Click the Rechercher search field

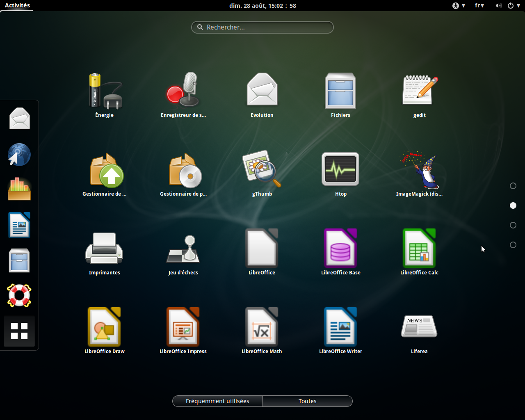tap(262, 27)
